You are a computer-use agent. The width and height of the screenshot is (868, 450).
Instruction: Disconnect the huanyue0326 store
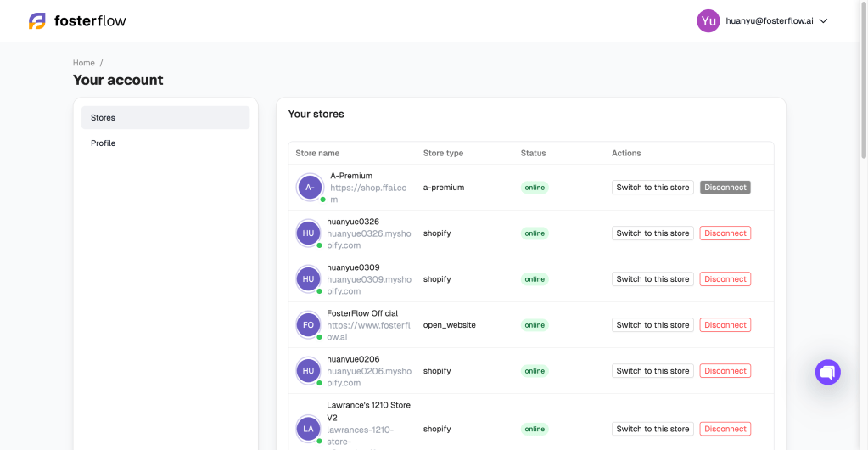point(725,233)
